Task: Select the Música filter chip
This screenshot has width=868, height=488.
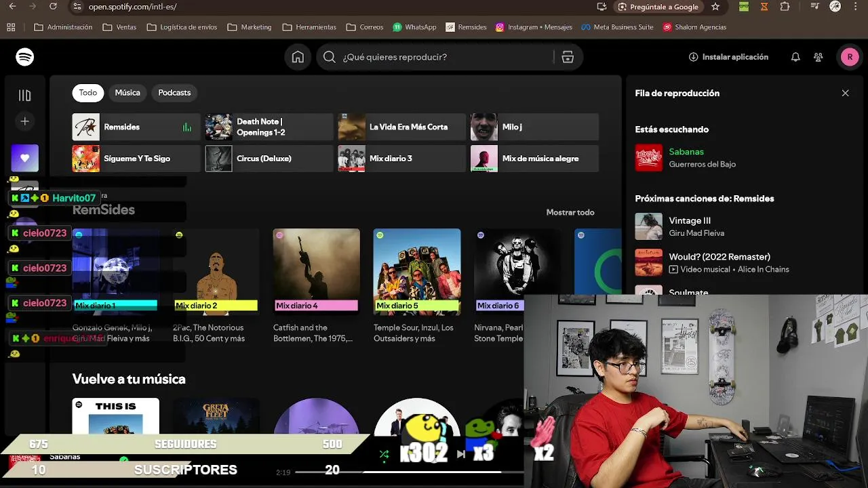Action: coord(127,93)
